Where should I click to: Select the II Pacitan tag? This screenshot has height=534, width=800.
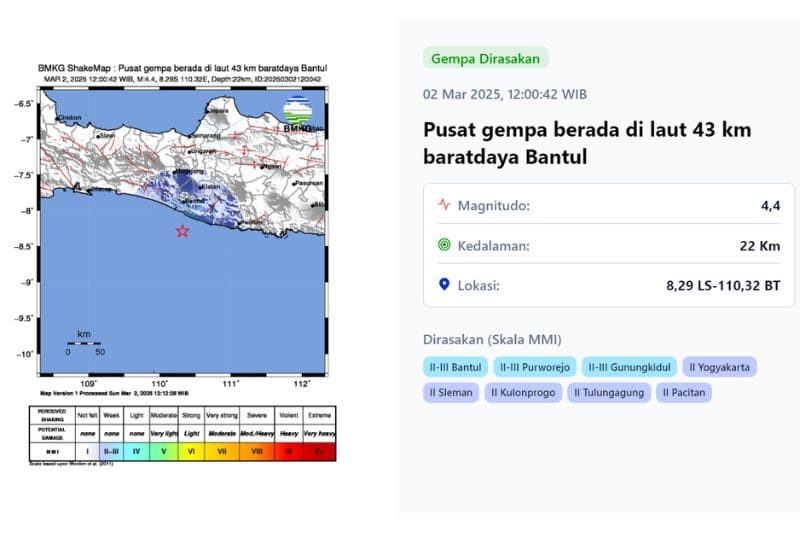pyautogui.click(x=684, y=393)
